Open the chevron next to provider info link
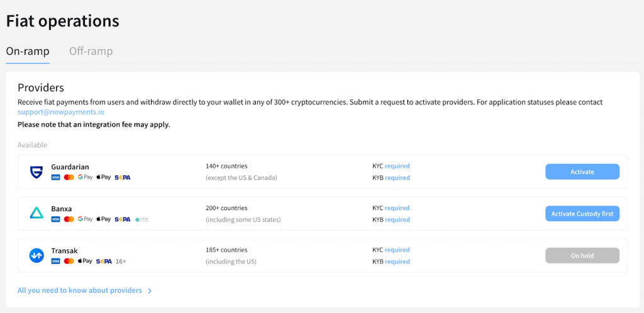Image resolution: width=644 pixels, height=313 pixels. (x=150, y=291)
